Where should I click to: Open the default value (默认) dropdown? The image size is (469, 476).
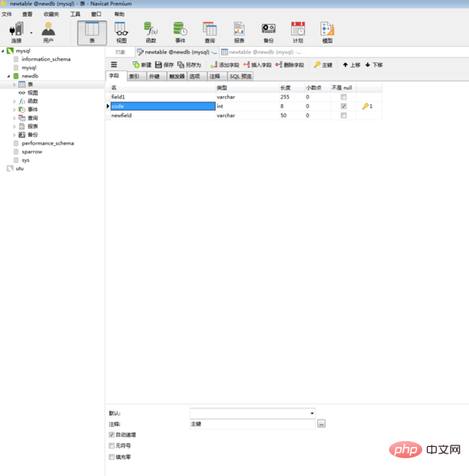point(312,413)
